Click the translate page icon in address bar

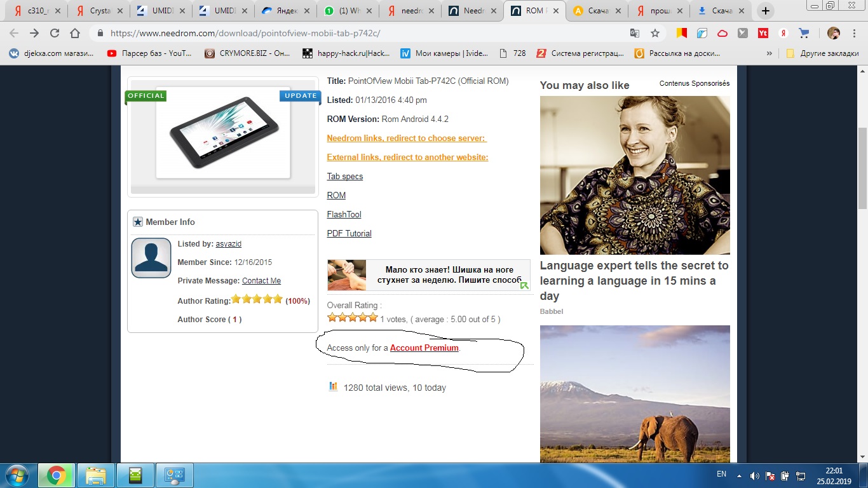click(x=634, y=33)
